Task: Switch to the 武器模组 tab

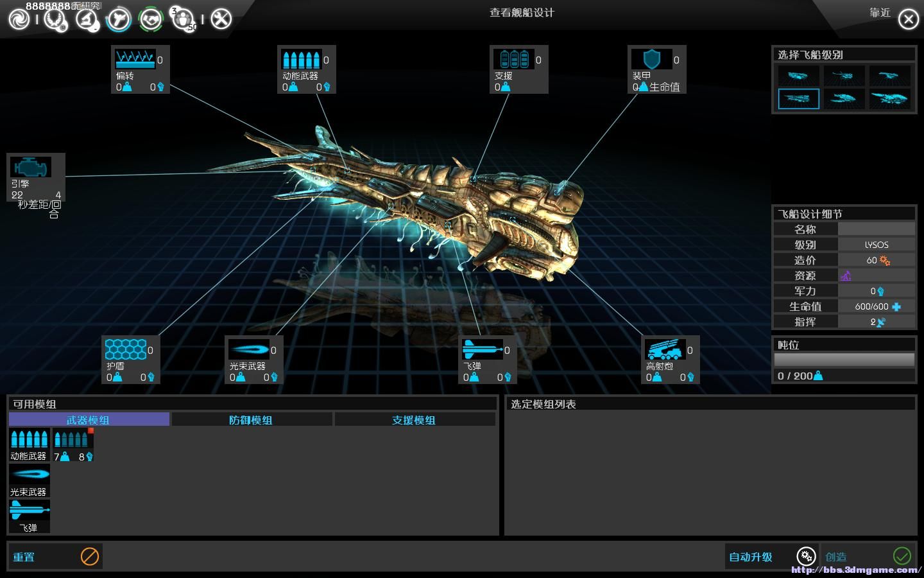Action: (89, 419)
